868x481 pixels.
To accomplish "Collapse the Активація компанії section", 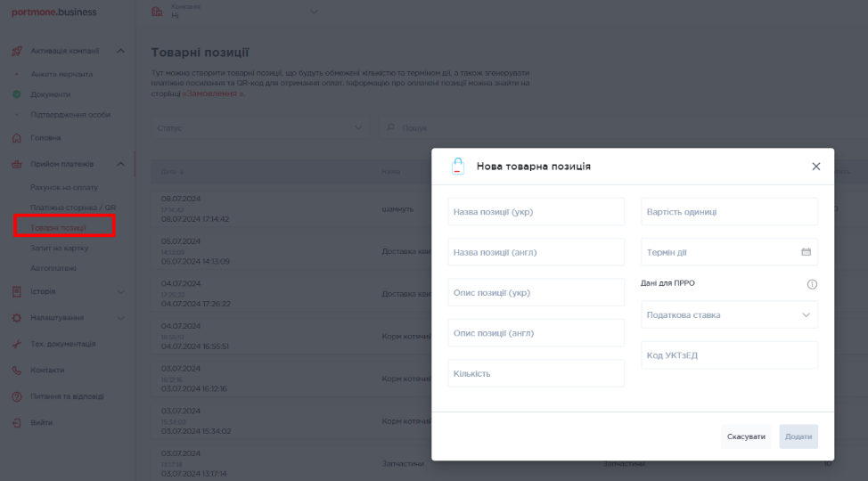I will [120, 51].
